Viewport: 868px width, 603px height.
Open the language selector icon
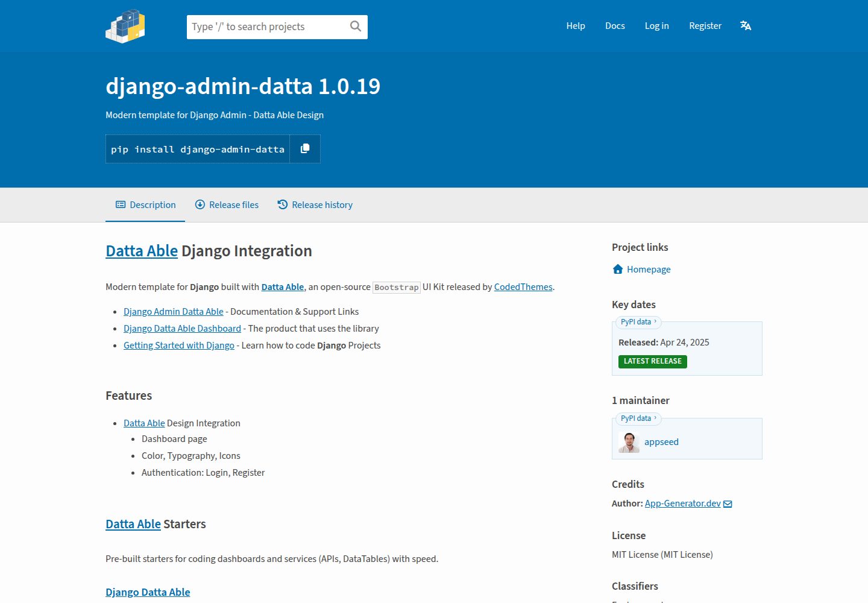coord(746,26)
